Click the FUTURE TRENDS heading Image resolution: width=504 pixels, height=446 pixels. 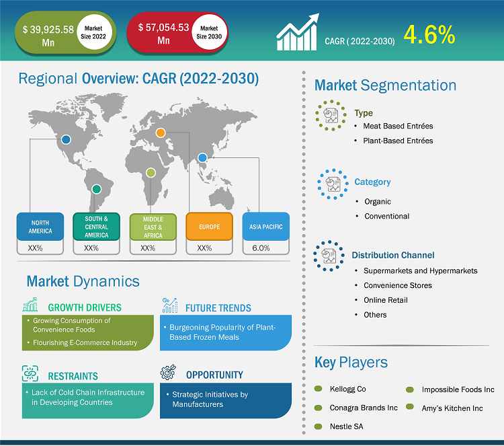pyautogui.click(x=218, y=308)
